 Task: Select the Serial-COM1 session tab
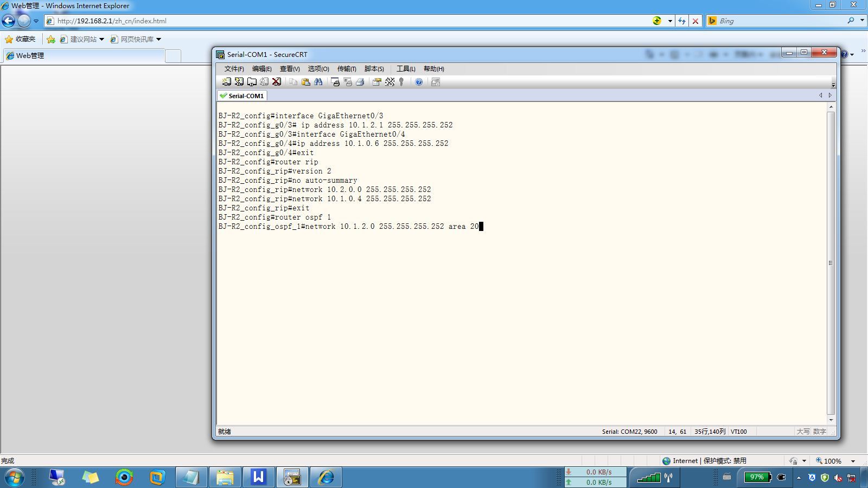(x=242, y=96)
